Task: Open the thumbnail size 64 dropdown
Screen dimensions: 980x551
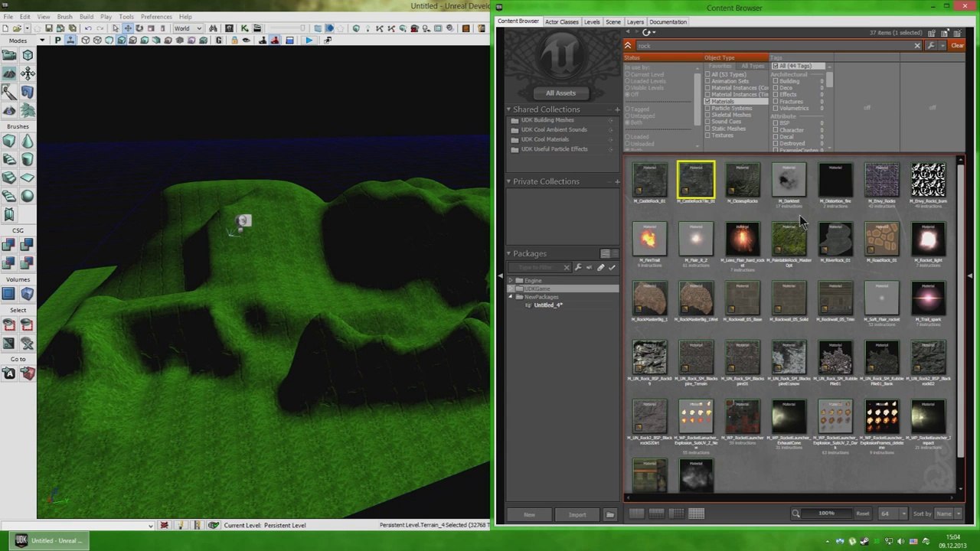Action: (892, 514)
